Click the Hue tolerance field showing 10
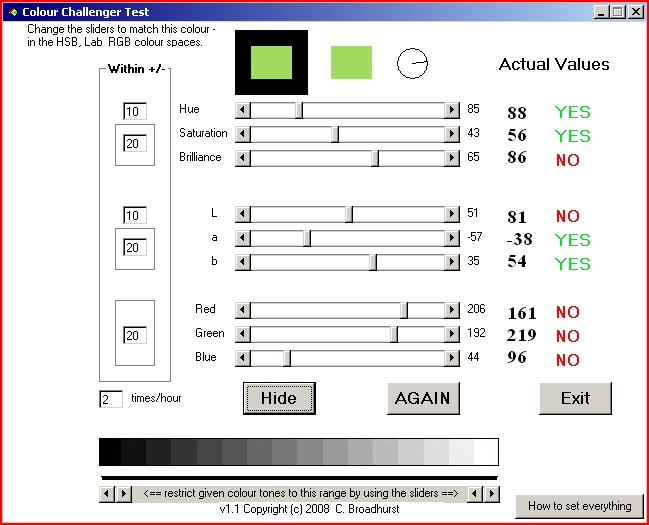649x525 pixels. (x=135, y=111)
